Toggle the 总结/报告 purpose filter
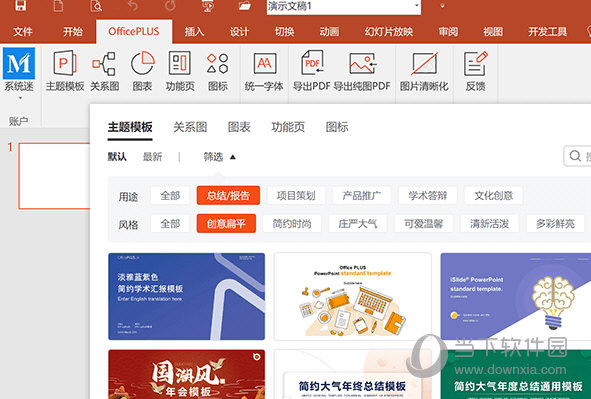Screen dimensions: 591x399 click(x=228, y=196)
